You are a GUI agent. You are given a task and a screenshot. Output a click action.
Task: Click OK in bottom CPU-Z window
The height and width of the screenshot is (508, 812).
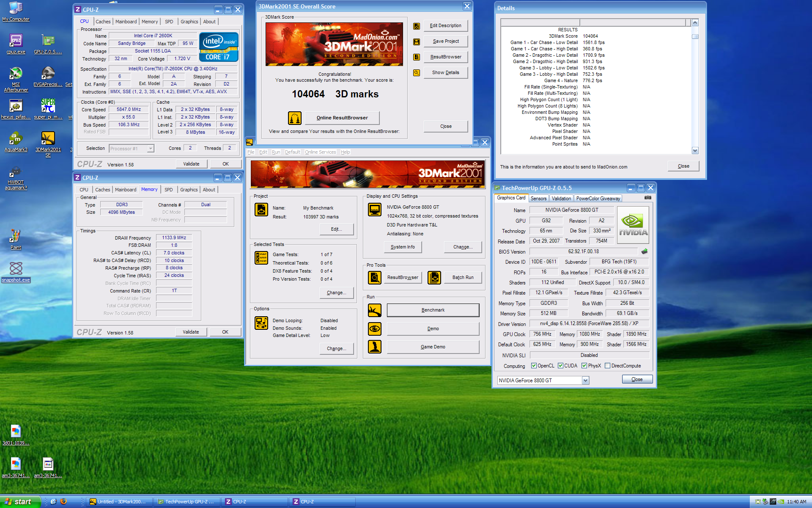pyautogui.click(x=225, y=332)
